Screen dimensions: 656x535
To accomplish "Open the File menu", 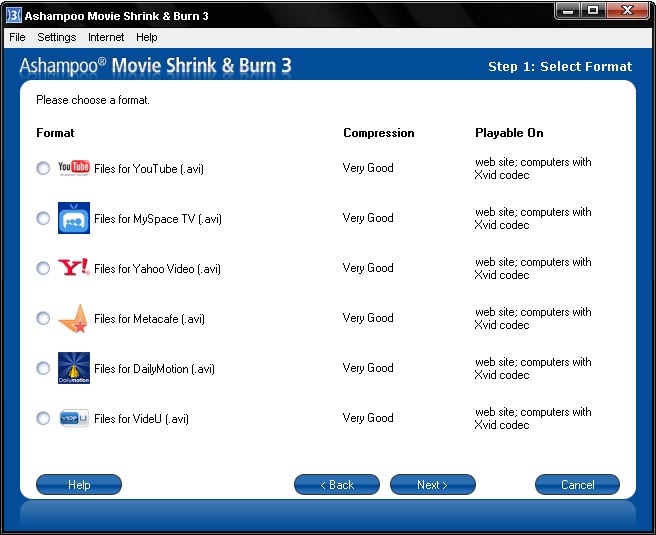I will click(x=17, y=37).
